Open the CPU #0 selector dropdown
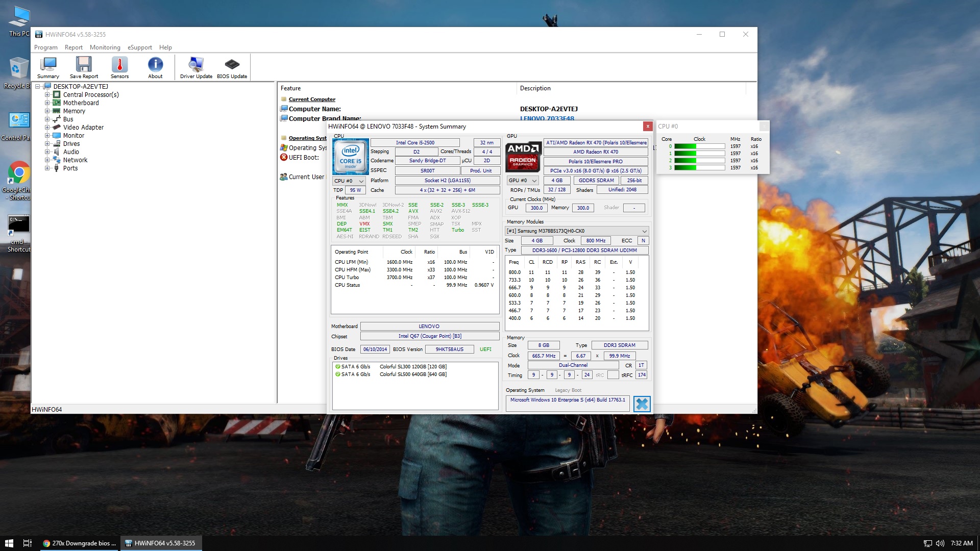The width and height of the screenshot is (980, 551). pos(349,181)
